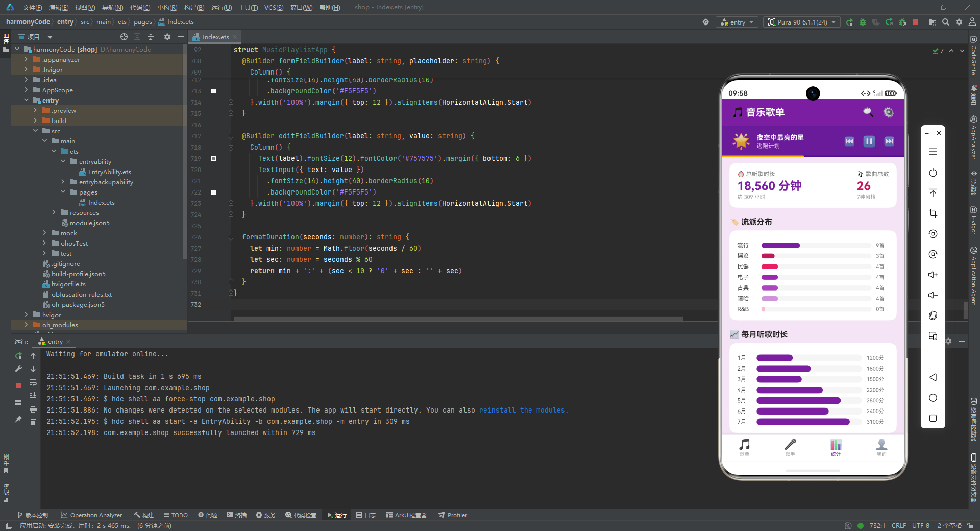The height and width of the screenshot is (531, 980).
Task: Go to previous track in emulator
Action: [x=849, y=141]
